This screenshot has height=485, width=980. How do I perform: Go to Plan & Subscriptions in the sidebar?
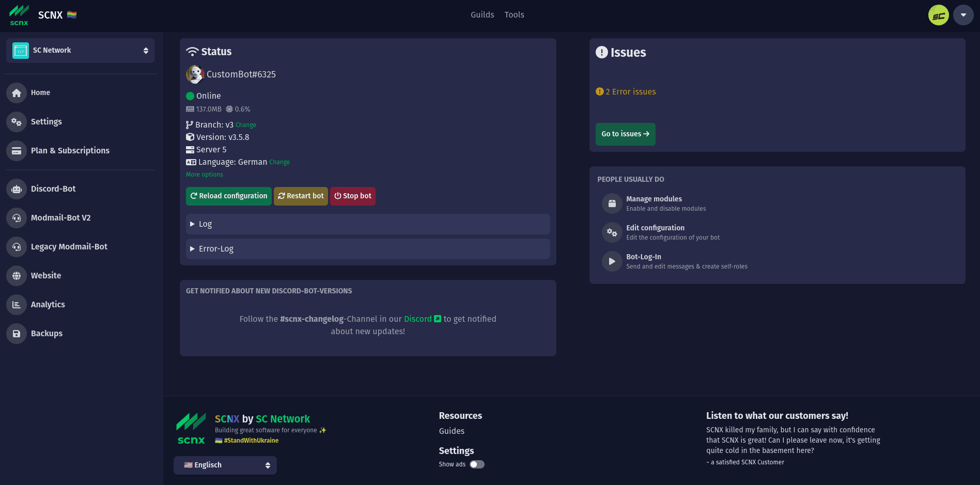[70, 150]
